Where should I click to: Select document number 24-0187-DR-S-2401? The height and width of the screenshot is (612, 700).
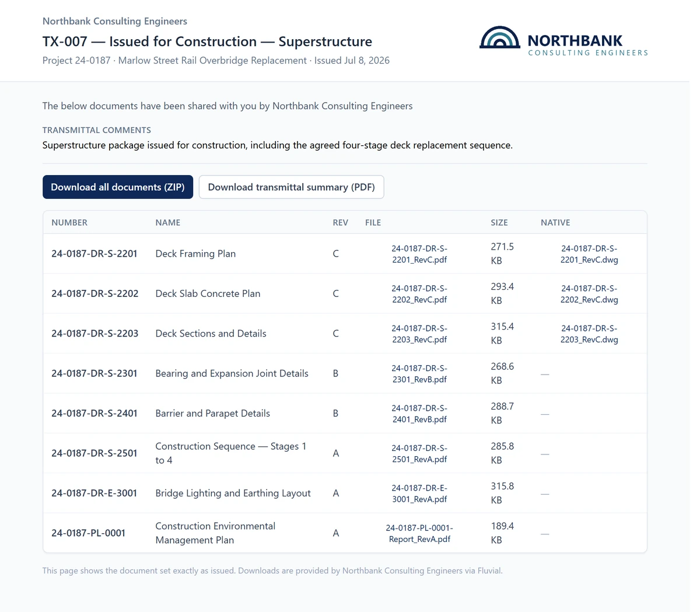(x=94, y=413)
